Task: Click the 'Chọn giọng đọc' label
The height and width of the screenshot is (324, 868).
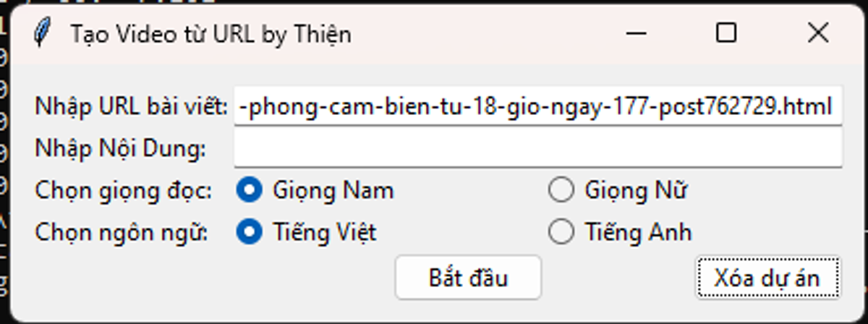Action: click(x=123, y=191)
